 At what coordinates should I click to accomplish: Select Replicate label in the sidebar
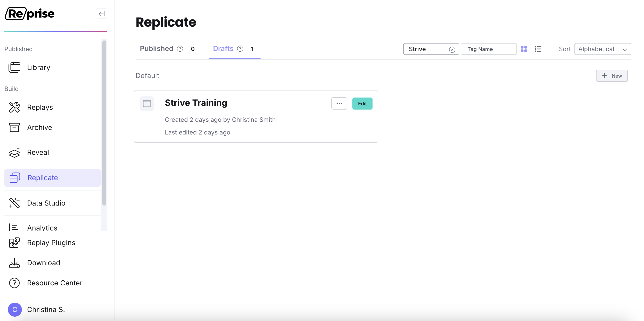(x=43, y=178)
